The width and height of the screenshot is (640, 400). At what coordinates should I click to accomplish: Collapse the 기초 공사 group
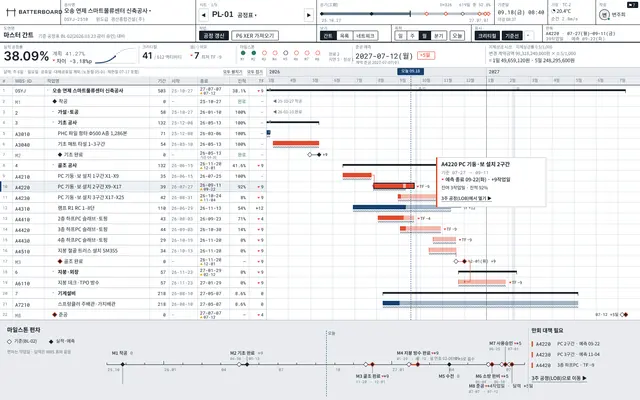click(53, 122)
